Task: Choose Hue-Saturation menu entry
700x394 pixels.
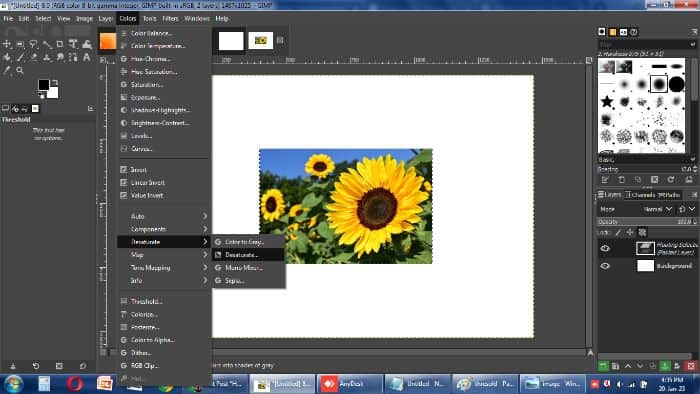Action: coord(164,72)
